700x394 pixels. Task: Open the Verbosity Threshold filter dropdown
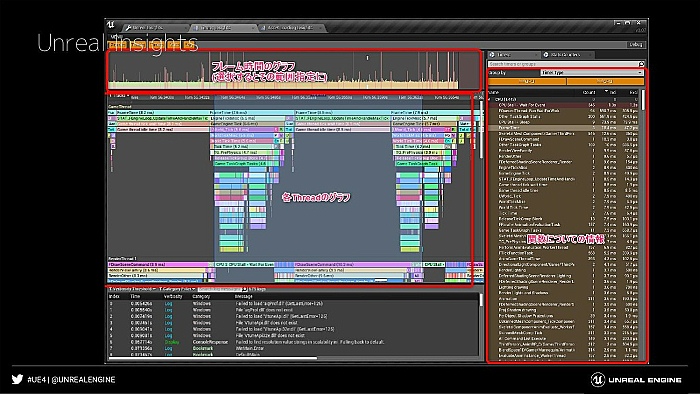(133, 289)
